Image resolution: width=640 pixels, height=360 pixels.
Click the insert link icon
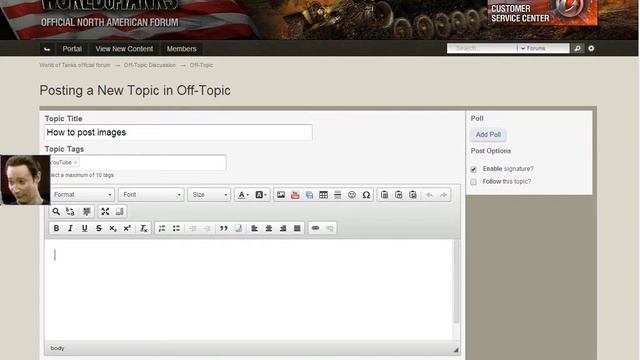coord(316,228)
